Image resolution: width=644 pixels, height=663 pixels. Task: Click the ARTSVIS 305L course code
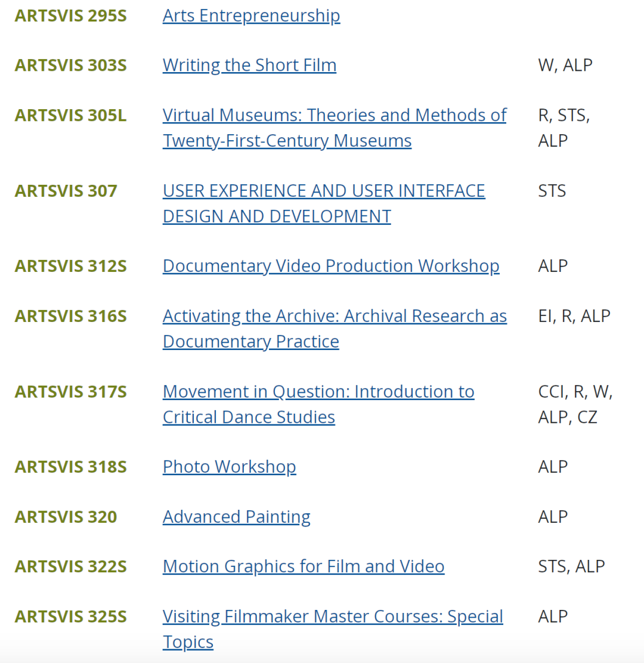tap(70, 115)
